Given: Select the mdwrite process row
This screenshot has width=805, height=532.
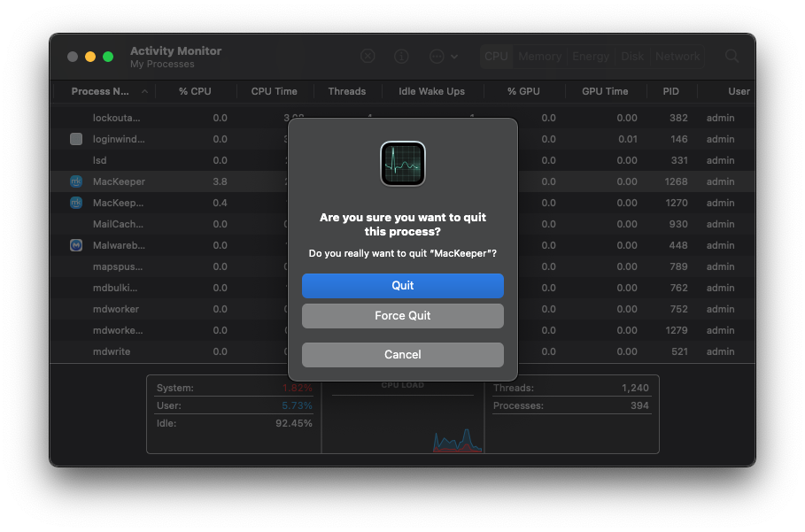Looking at the screenshot, I should click(402, 351).
